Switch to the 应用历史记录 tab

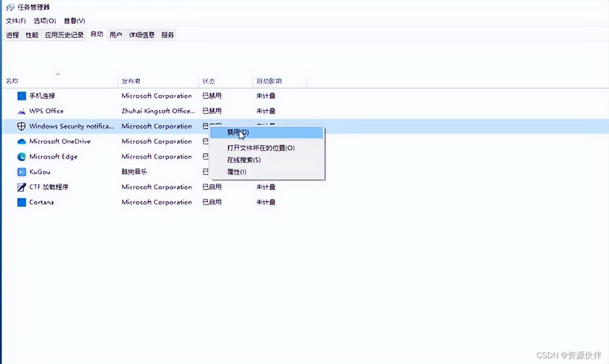click(x=64, y=35)
